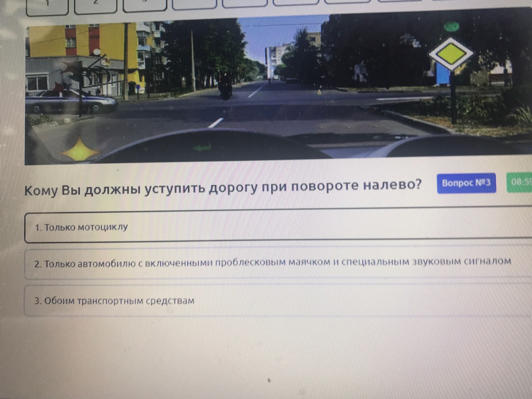The width and height of the screenshot is (532, 399).
Task: Click the blue 'Вопрос №3' badge
Action: point(466,183)
